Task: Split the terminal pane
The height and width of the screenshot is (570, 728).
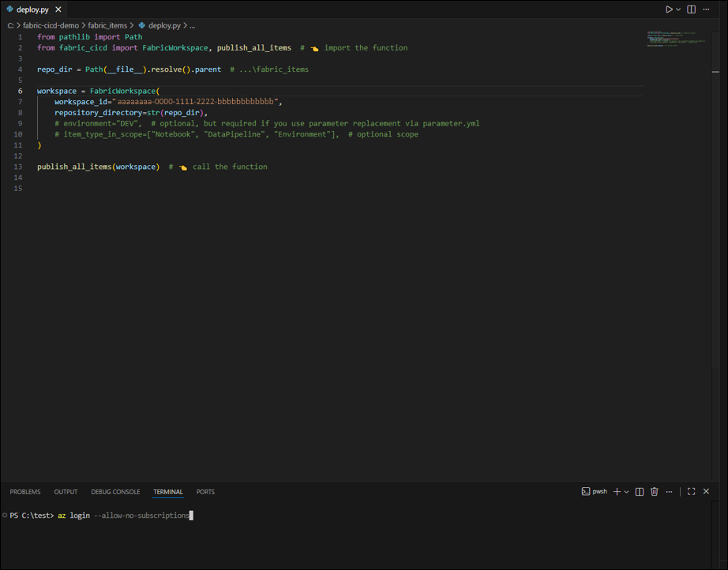Action: (x=640, y=492)
